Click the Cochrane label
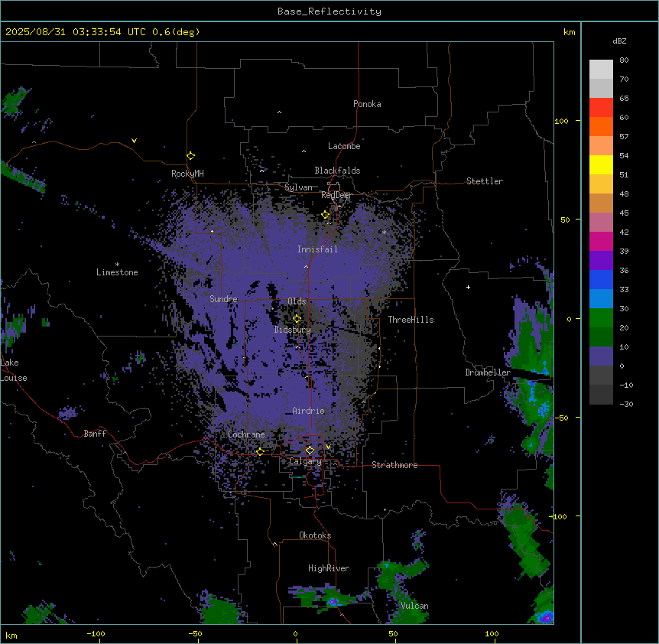The height and width of the screenshot is (644, 659). click(x=246, y=434)
